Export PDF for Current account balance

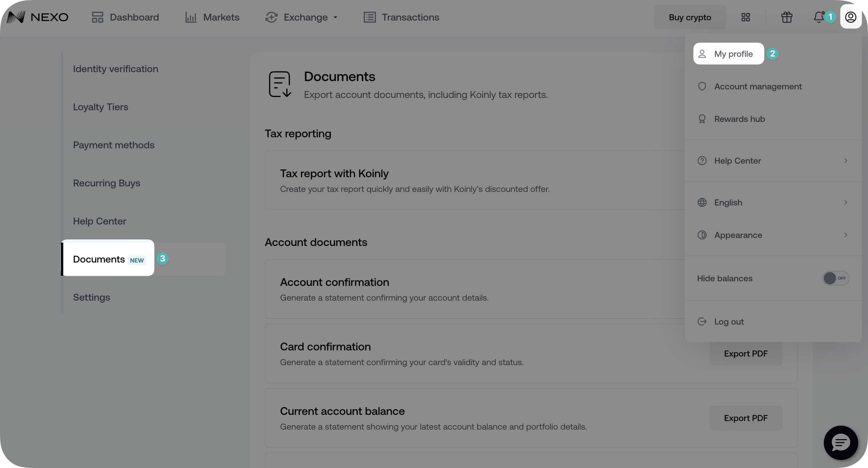pyautogui.click(x=746, y=418)
